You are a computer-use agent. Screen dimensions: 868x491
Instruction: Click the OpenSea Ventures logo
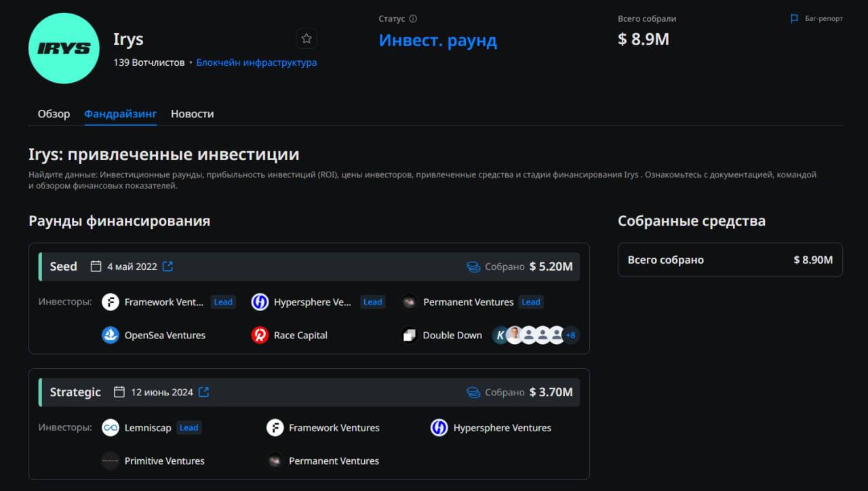[111, 335]
